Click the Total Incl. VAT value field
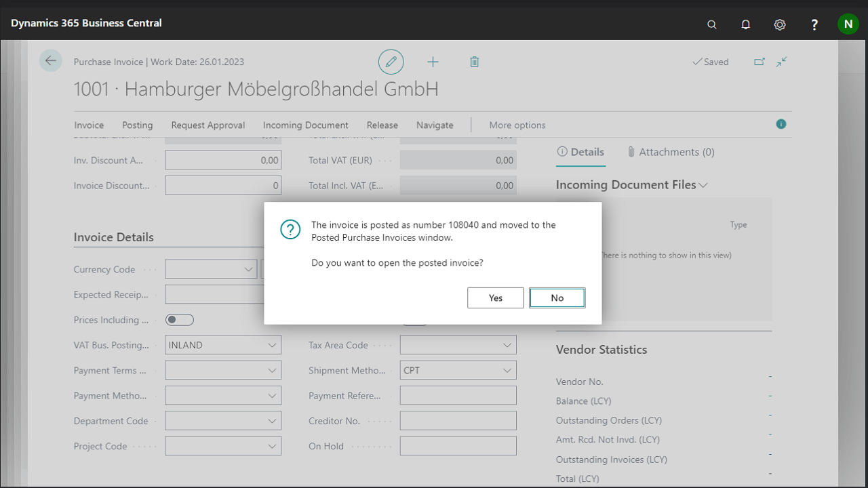The height and width of the screenshot is (488, 868). 458,185
